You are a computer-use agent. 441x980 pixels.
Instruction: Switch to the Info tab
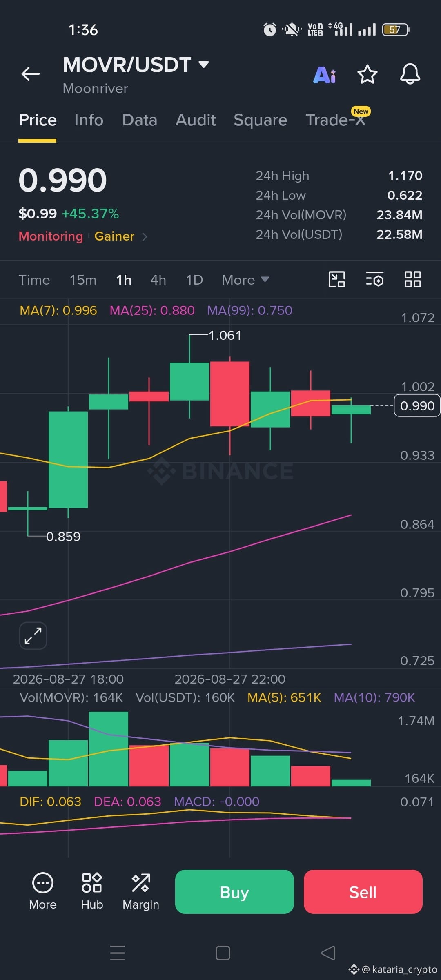[x=89, y=120]
